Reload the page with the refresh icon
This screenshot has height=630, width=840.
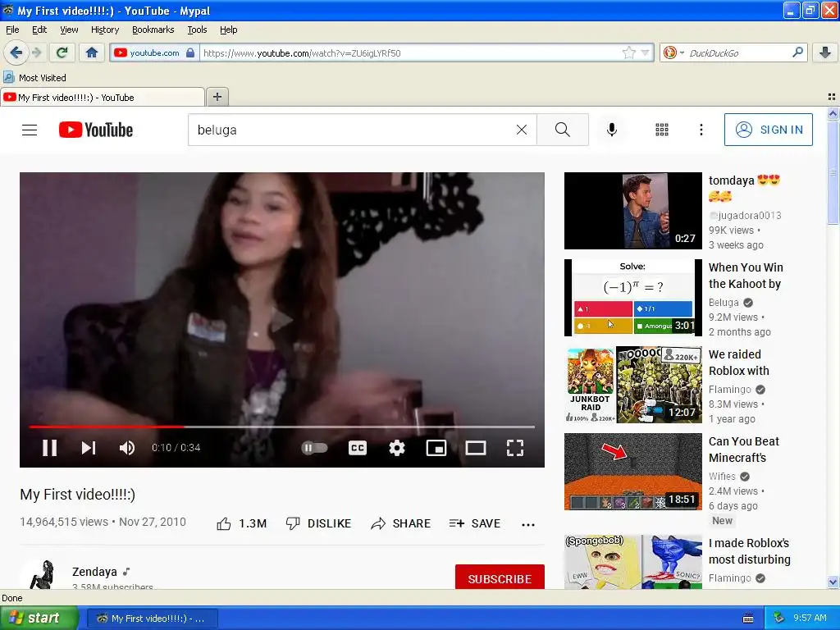tap(62, 52)
